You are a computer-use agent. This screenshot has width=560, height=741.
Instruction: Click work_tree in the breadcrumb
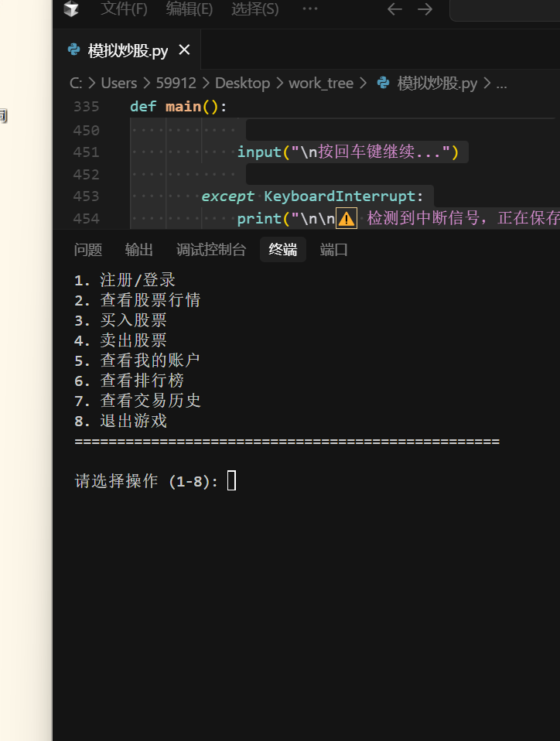[321, 84]
